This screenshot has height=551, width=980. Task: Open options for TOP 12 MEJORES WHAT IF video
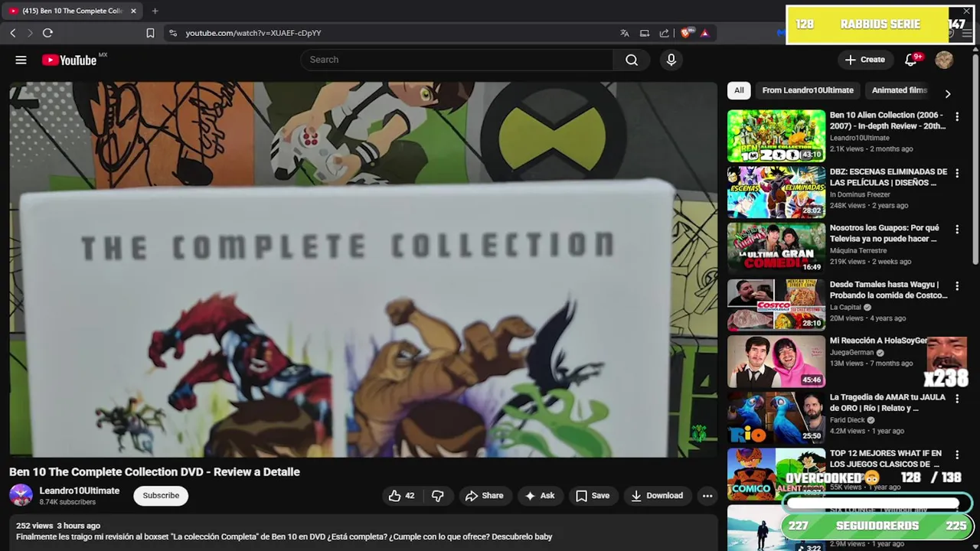[x=957, y=455]
